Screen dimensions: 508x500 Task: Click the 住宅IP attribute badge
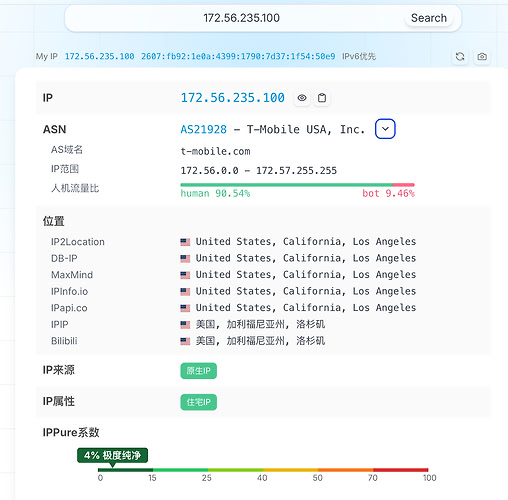[x=199, y=402]
